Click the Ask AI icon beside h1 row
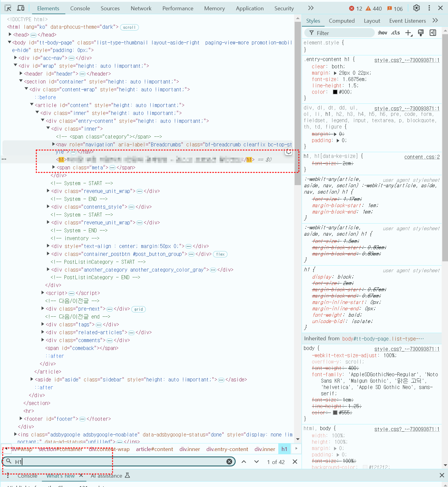This screenshot has height=487, width=448. click(289, 152)
